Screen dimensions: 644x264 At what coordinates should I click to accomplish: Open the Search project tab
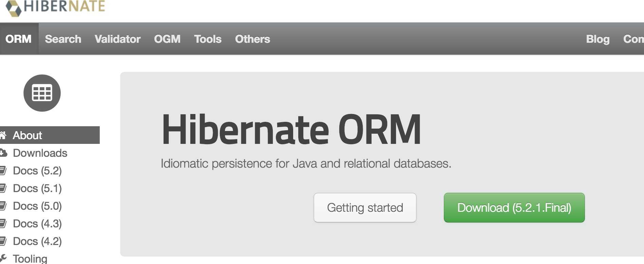point(63,39)
